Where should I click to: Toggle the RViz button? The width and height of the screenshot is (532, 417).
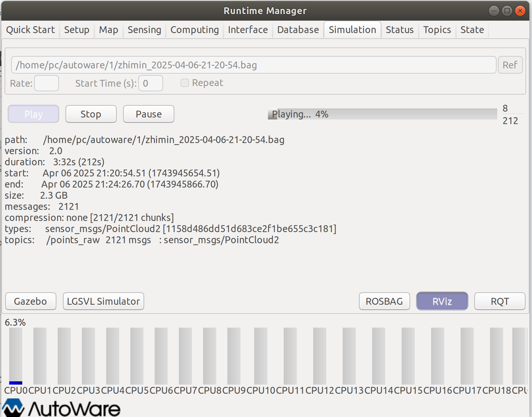[442, 301]
